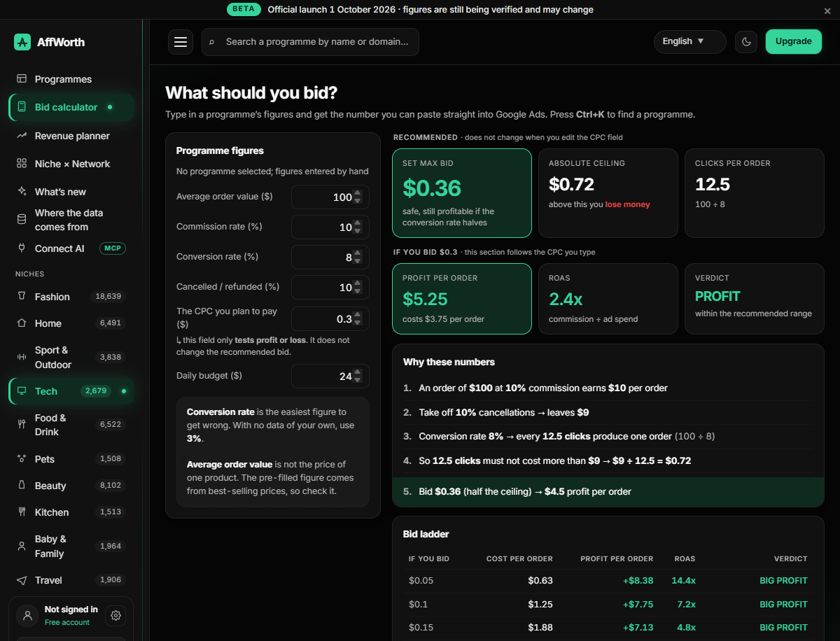Click step 5 Bid $0.36 explanation row

[608, 491]
